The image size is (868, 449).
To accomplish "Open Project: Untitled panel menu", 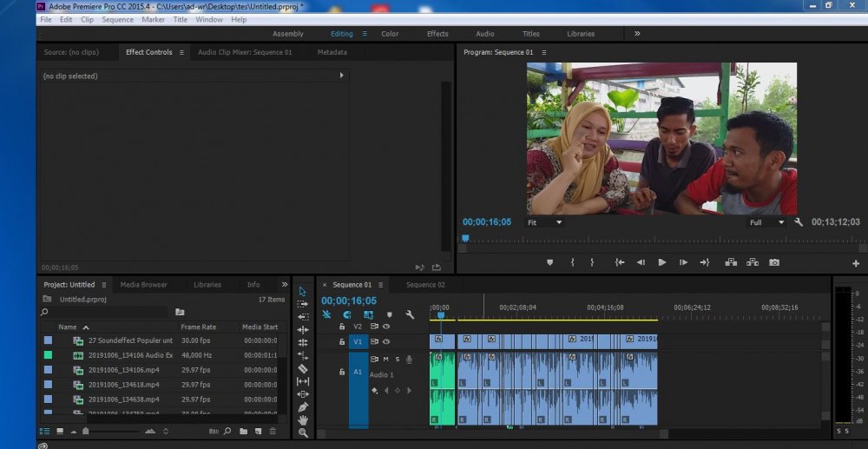I will (103, 285).
